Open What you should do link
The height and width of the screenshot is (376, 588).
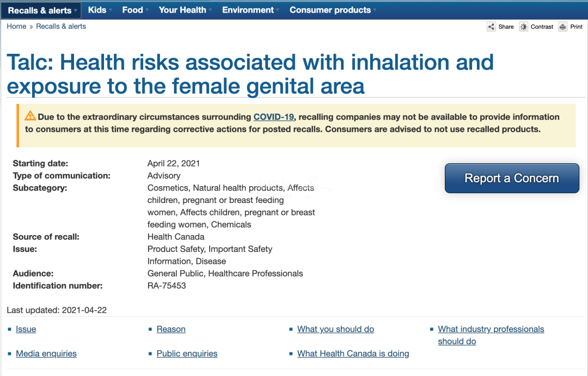point(335,329)
